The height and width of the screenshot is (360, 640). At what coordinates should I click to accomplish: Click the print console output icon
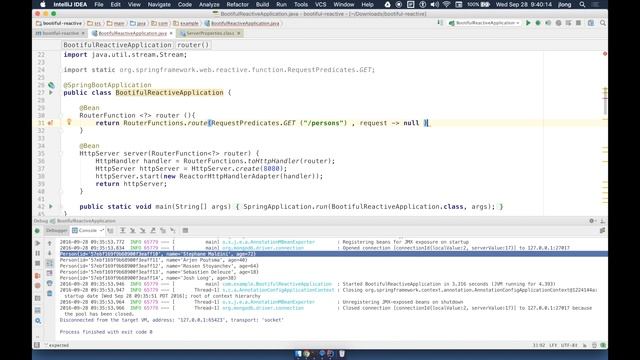point(50,283)
